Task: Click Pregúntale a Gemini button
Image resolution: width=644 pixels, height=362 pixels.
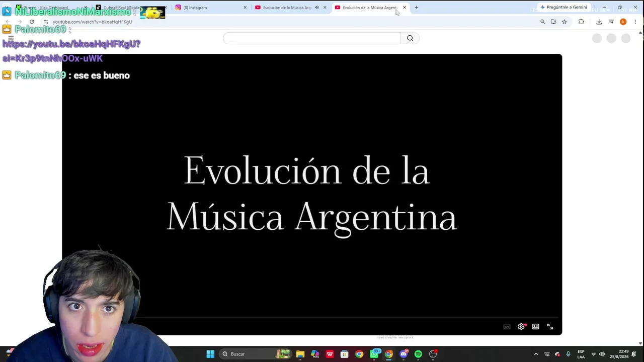Action: pos(563,8)
